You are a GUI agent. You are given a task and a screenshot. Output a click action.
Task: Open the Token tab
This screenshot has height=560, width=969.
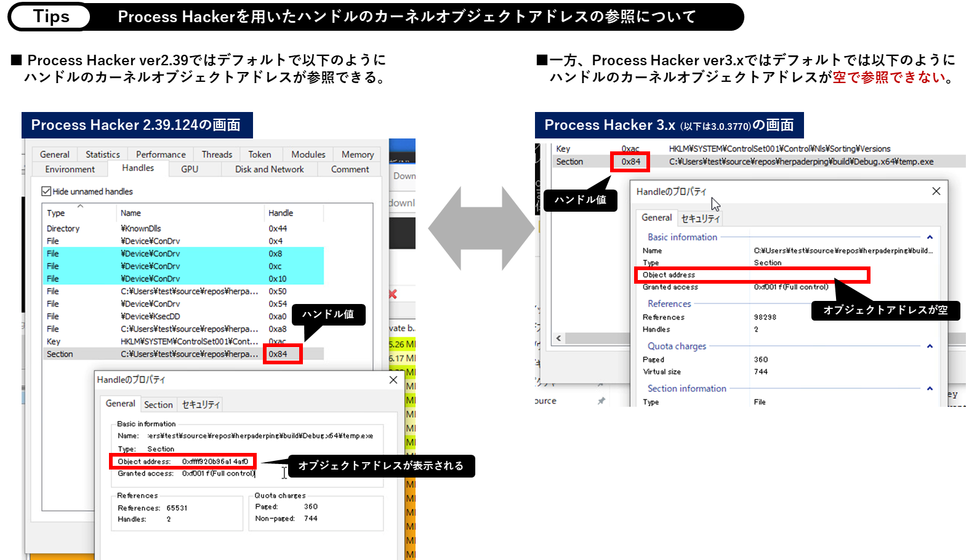click(x=259, y=154)
